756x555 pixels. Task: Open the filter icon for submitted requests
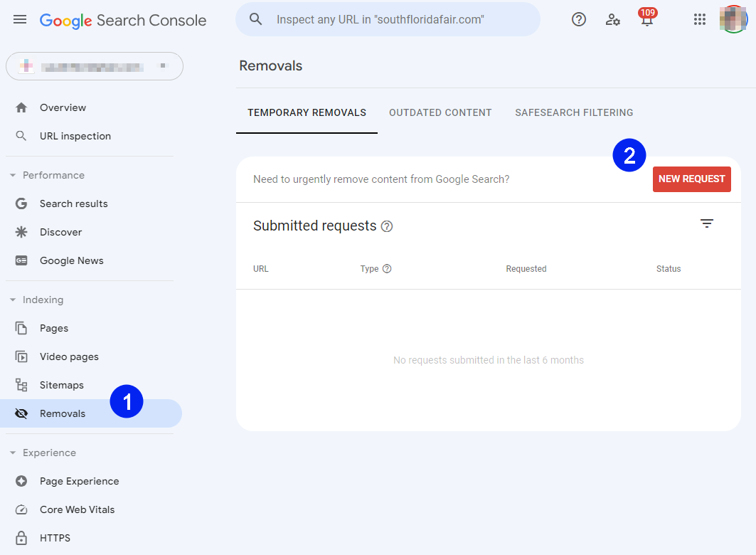707,223
